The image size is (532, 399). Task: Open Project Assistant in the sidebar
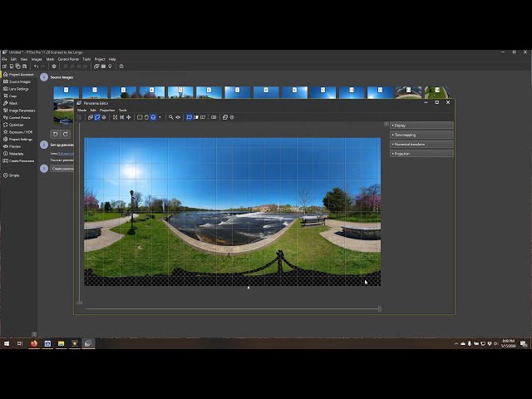(18, 74)
